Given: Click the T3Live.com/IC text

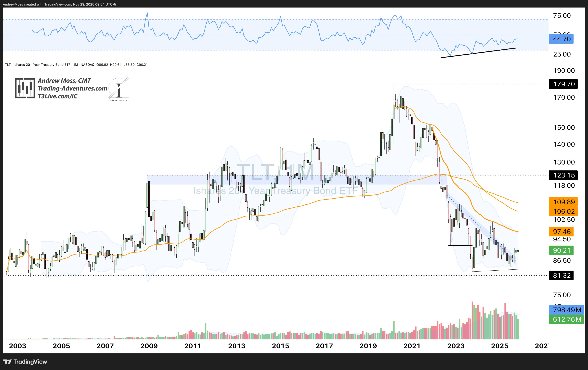Looking at the screenshot, I should [58, 96].
